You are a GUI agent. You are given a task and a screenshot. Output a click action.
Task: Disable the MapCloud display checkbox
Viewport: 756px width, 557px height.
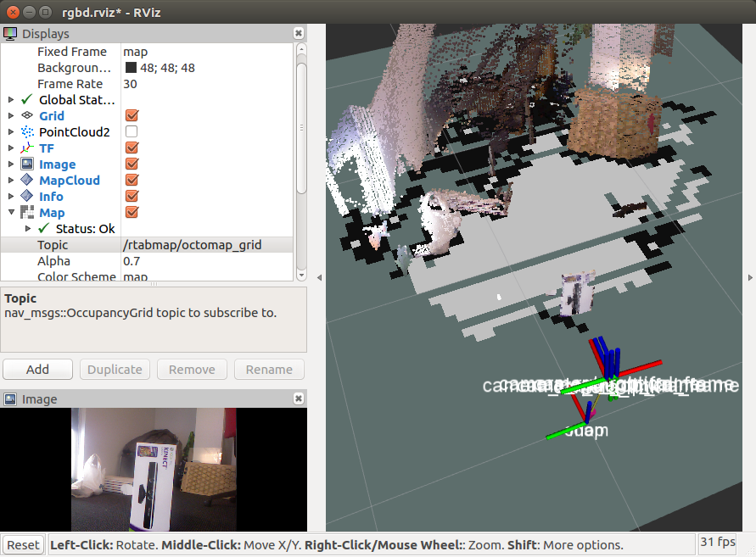coord(132,181)
